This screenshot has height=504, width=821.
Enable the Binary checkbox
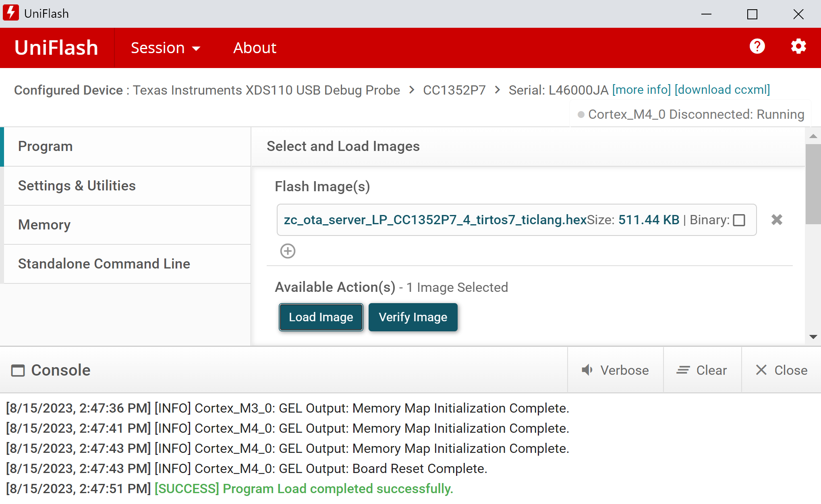[x=739, y=220]
